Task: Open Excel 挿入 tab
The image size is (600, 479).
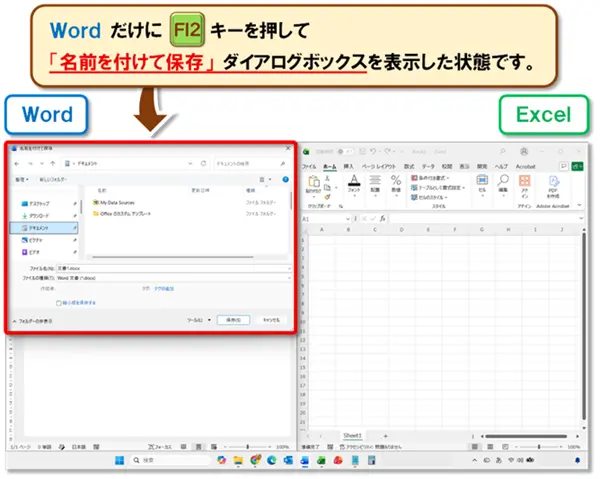Action: click(348, 166)
